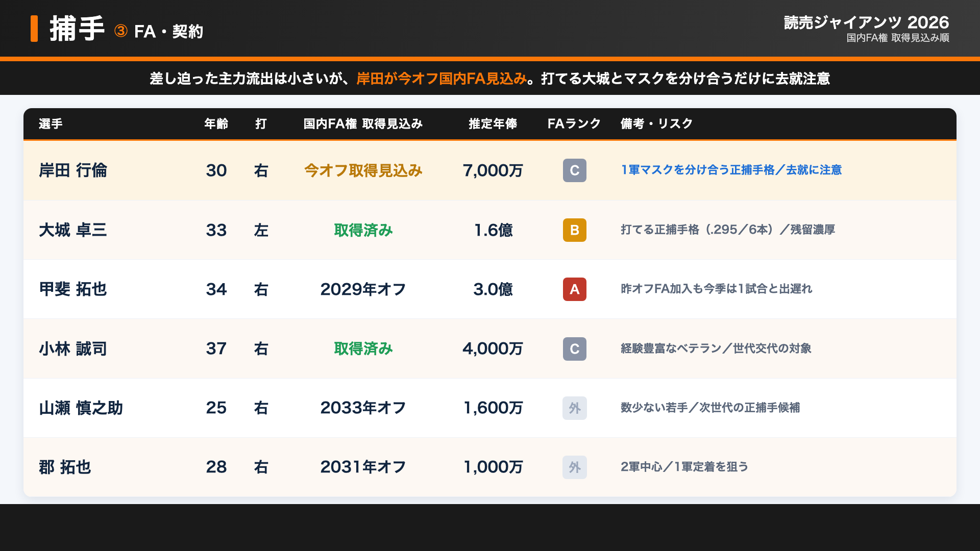980x551 pixels.
Task: Click the C rank badge for 小林 誠司
Action: click(x=574, y=349)
